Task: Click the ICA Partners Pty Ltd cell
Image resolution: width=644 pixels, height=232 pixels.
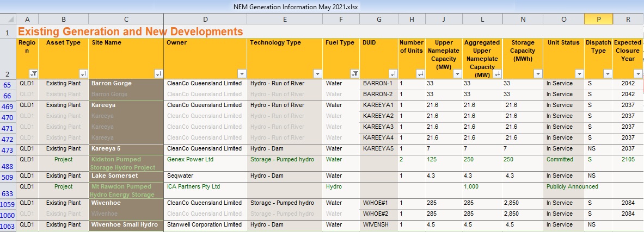Action: click(x=205, y=191)
